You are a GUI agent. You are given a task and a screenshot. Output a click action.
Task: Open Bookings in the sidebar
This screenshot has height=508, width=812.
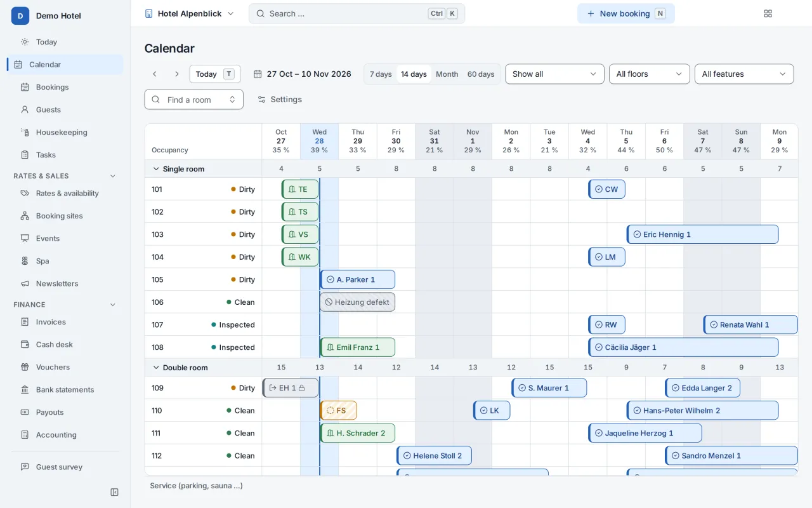click(65, 87)
